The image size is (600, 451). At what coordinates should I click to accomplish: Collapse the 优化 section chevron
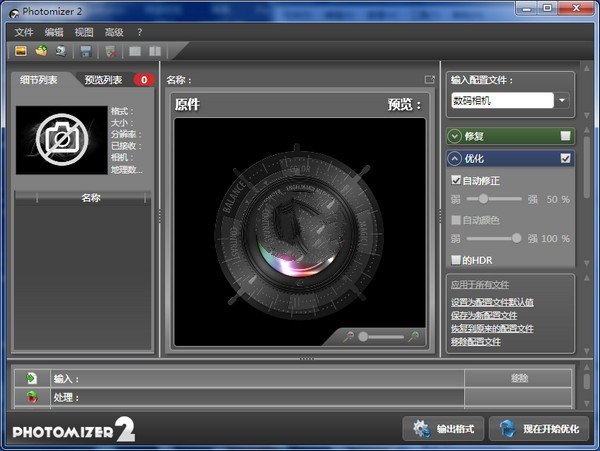(455, 158)
